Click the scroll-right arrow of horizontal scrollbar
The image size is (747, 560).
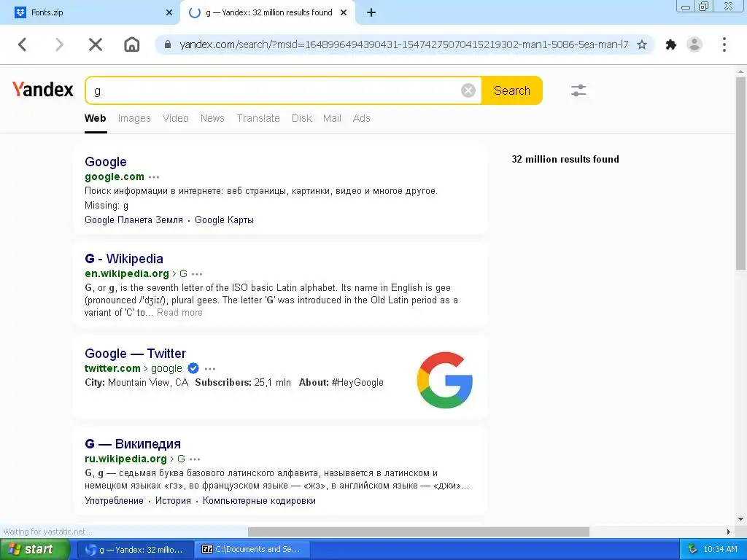[729, 532]
